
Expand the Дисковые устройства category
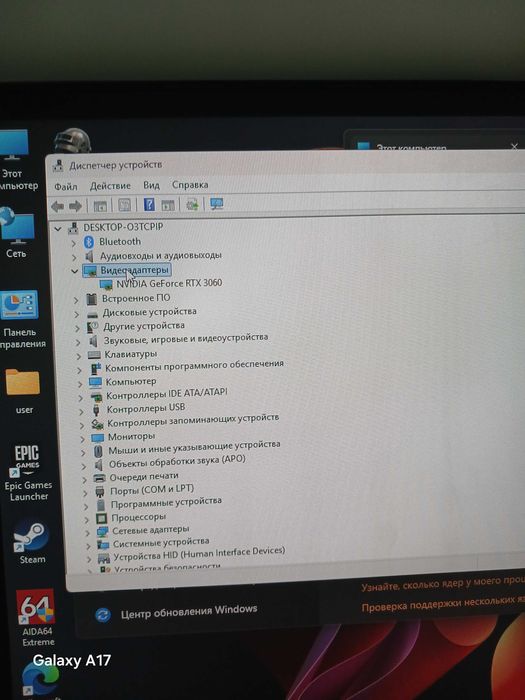point(77,314)
